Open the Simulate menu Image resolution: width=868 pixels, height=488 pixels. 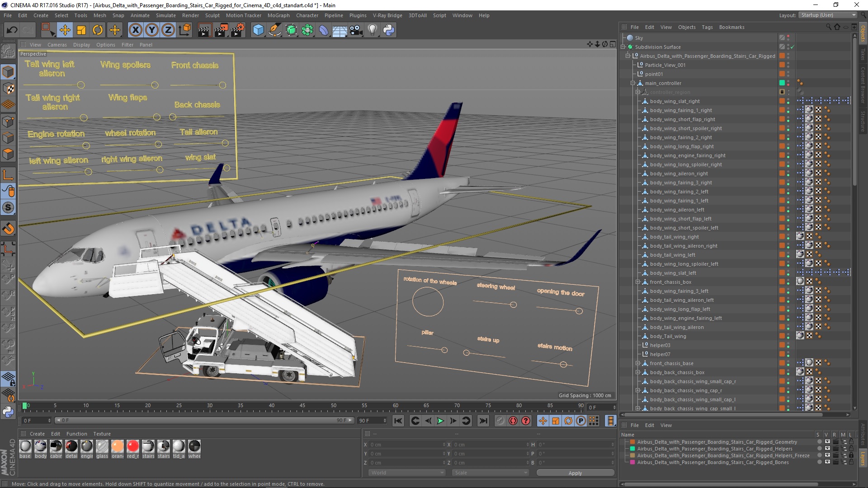coord(166,15)
